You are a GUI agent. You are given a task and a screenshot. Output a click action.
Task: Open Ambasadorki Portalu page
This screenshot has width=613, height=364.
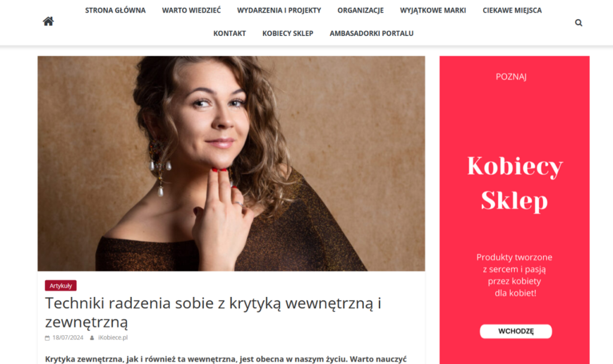[371, 34]
